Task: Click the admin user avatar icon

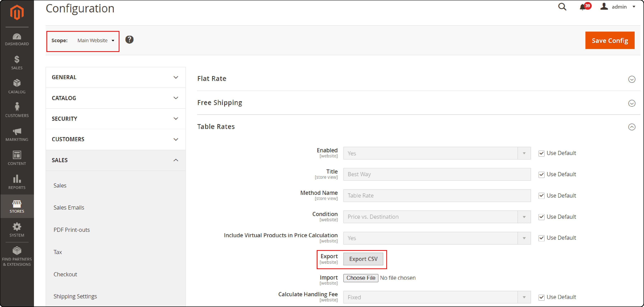Action: [x=604, y=6]
